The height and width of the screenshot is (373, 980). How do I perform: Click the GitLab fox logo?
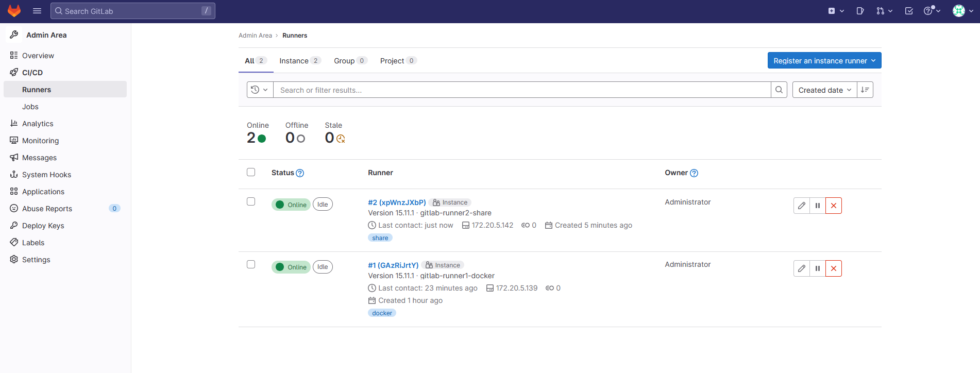pyautogui.click(x=14, y=11)
